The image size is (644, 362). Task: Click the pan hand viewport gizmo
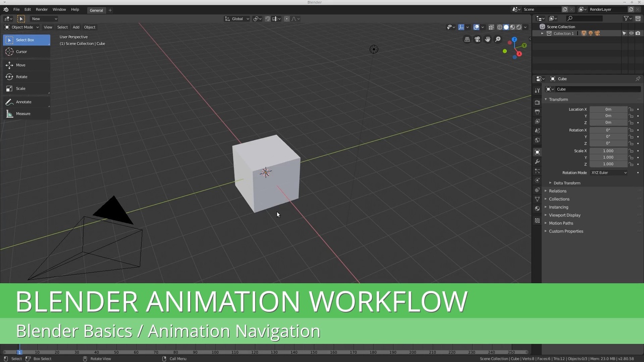pos(488,39)
